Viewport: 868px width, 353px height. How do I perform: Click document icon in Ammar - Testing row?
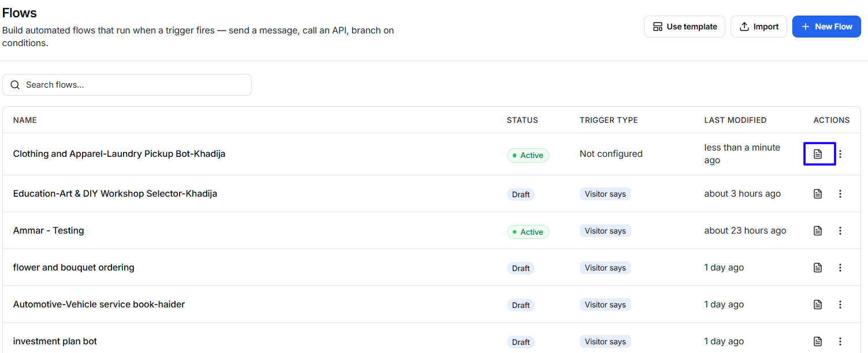[817, 231]
